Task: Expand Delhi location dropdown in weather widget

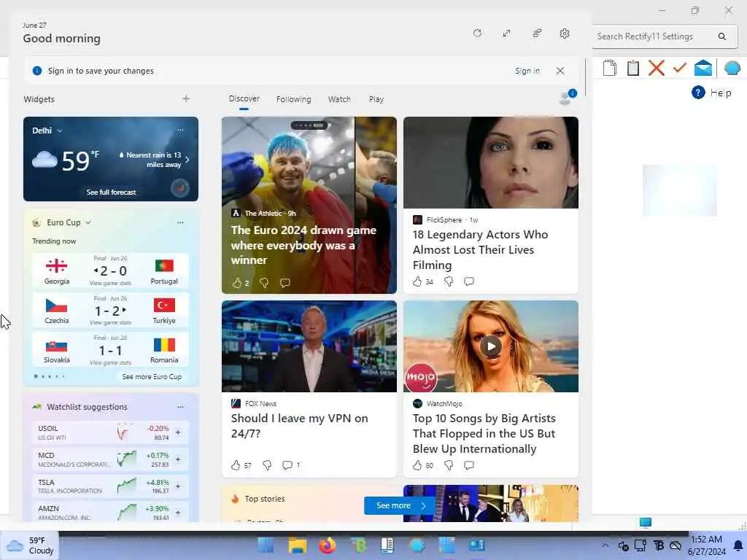Action: (59, 131)
